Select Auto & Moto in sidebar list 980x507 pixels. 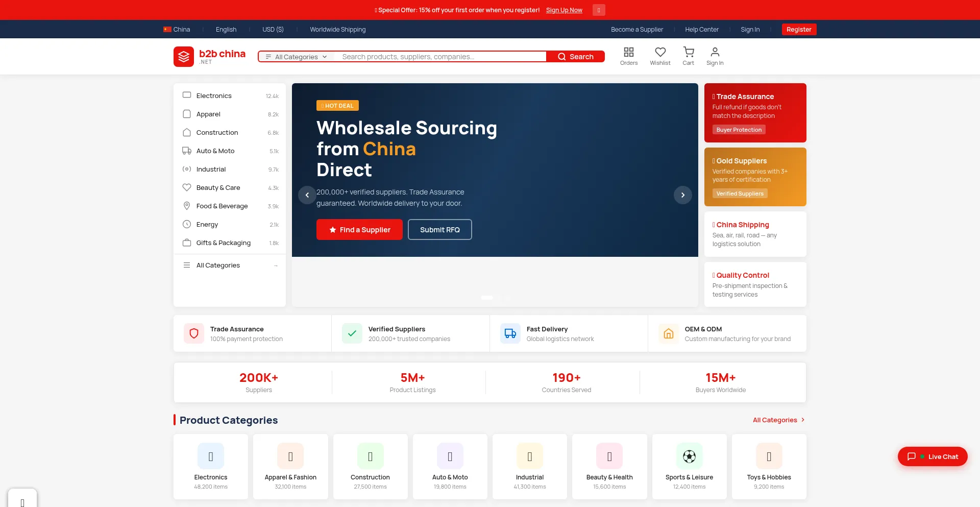tap(230, 151)
